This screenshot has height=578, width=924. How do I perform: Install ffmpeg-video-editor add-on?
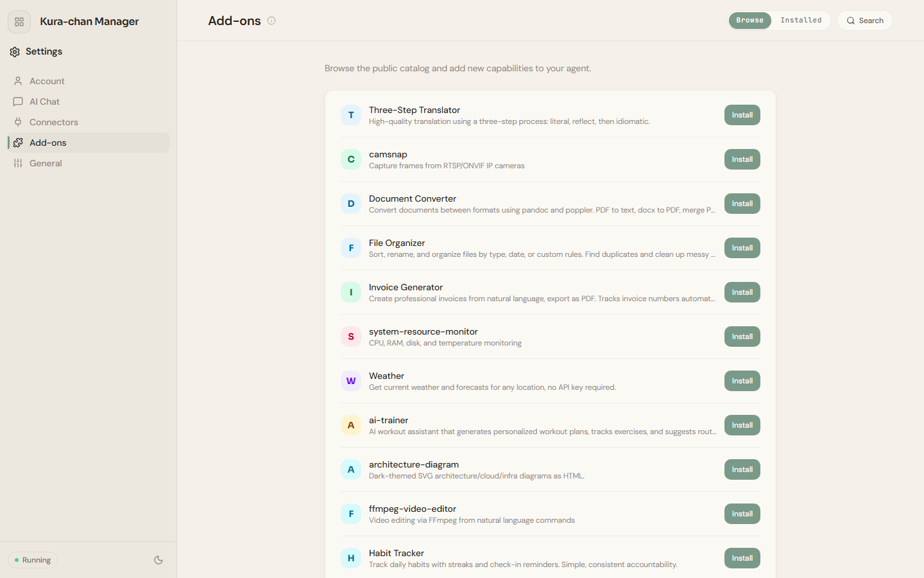coord(742,514)
